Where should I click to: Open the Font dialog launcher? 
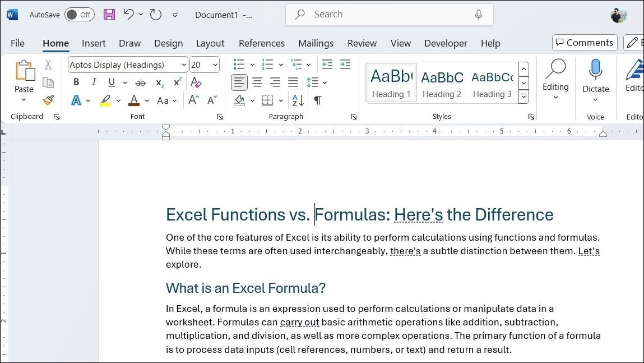(x=220, y=117)
